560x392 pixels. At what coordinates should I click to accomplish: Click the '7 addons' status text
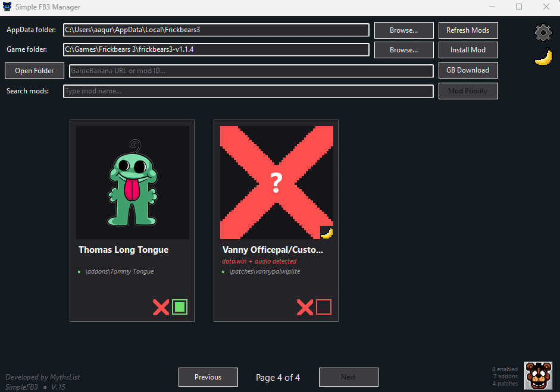tap(505, 377)
